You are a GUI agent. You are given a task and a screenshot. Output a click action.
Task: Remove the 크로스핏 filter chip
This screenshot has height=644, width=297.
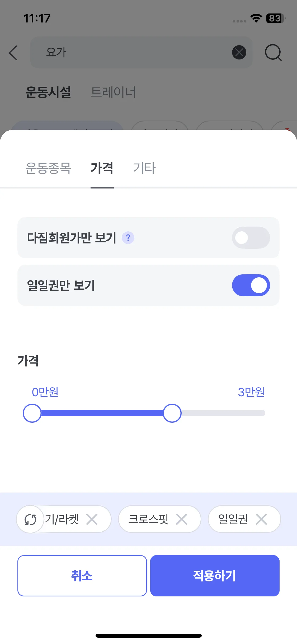coord(182,519)
